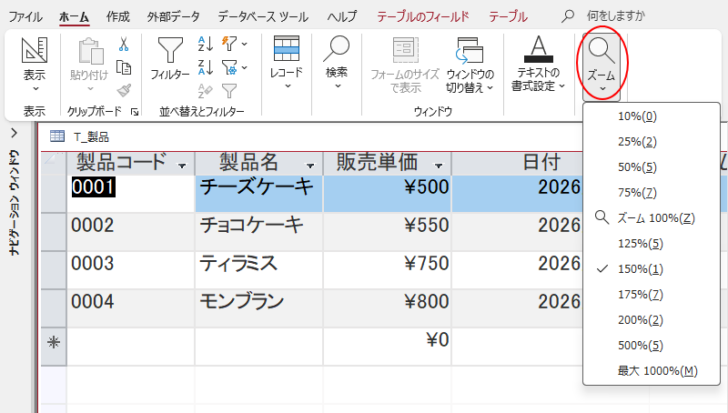Switch to the テーブル tab
The image size is (728, 413).
point(508,17)
